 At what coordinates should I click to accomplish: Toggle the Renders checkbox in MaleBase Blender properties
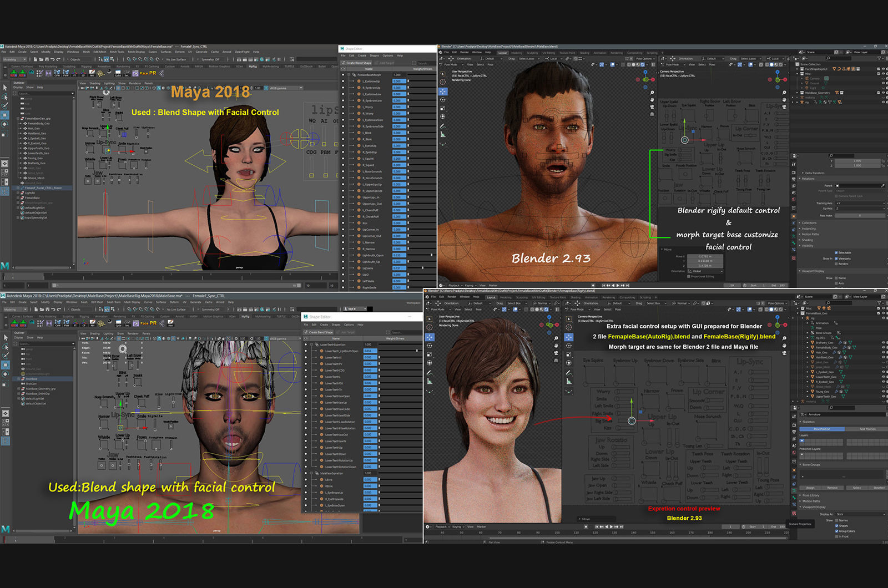click(836, 263)
